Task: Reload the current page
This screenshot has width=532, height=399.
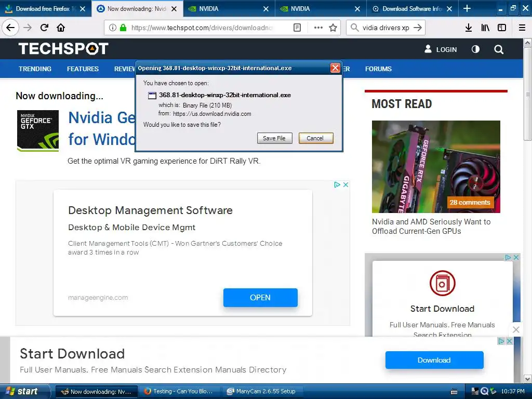Action: click(x=44, y=28)
